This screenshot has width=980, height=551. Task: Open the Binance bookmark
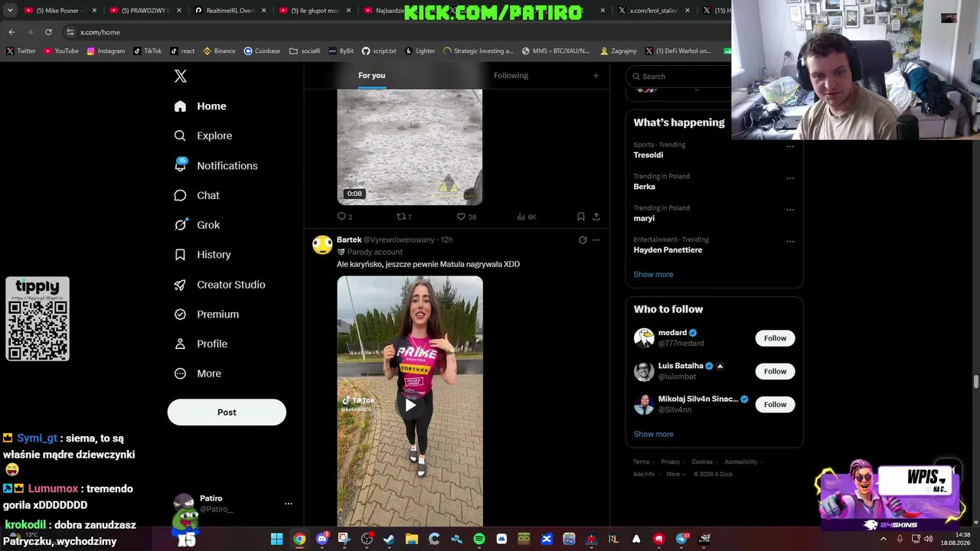[219, 51]
